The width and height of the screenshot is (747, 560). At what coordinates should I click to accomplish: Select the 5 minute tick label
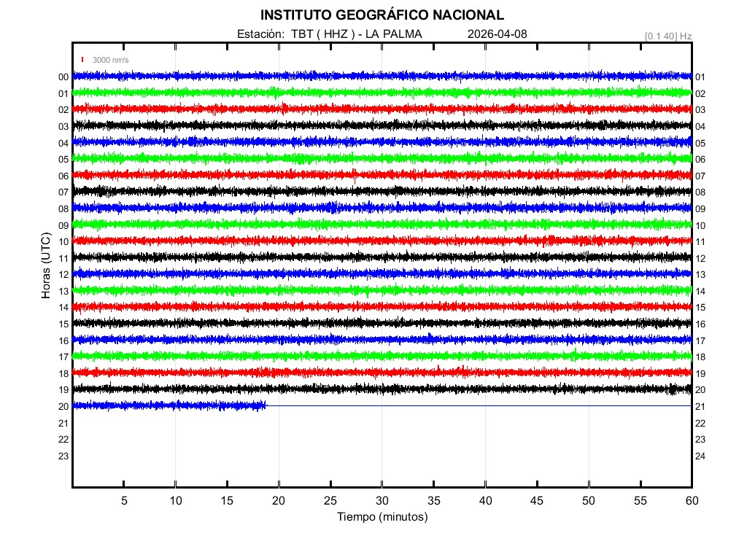coord(124,501)
